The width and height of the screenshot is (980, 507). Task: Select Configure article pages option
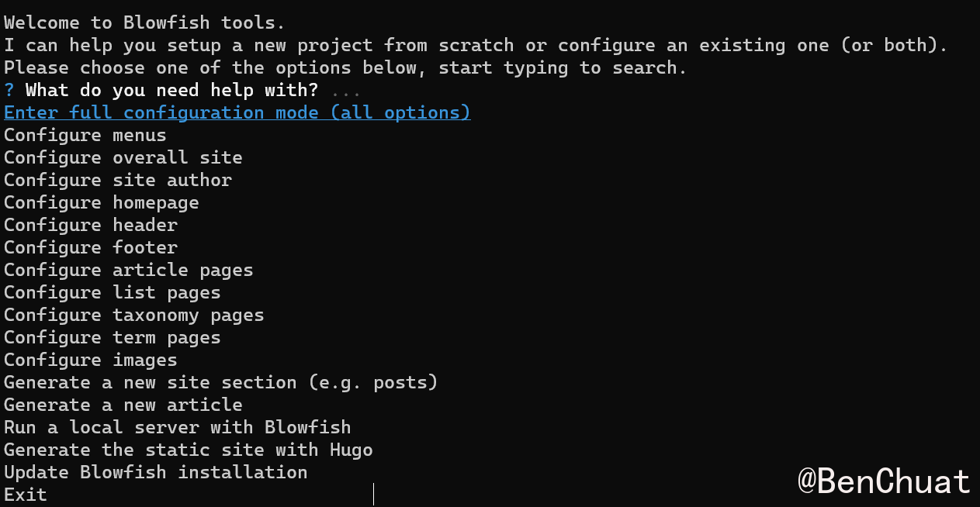129,271
